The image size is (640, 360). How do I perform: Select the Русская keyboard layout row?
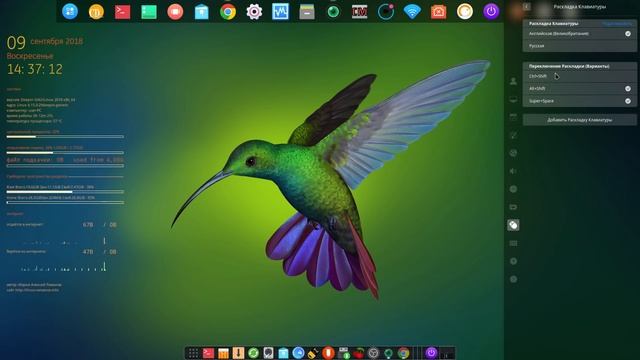pos(580,46)
